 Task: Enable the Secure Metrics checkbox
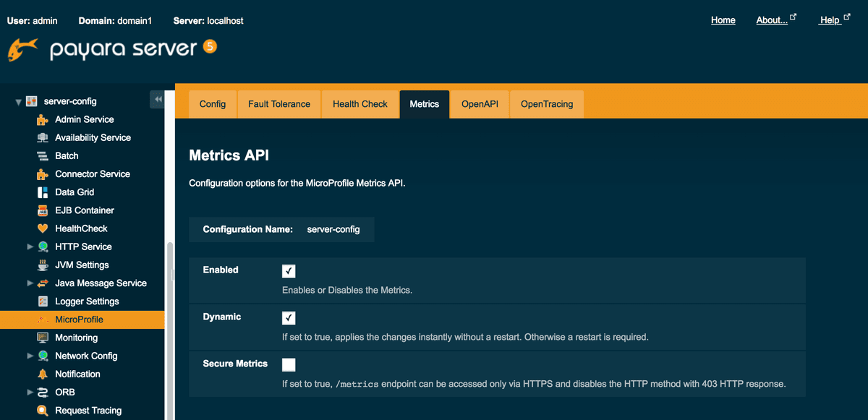tap(289, 365)
